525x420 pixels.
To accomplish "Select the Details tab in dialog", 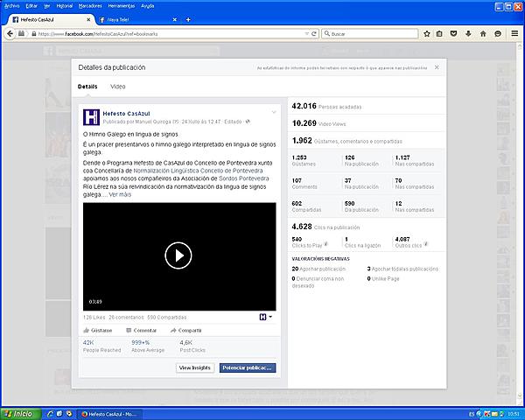I will click(87, 87).
